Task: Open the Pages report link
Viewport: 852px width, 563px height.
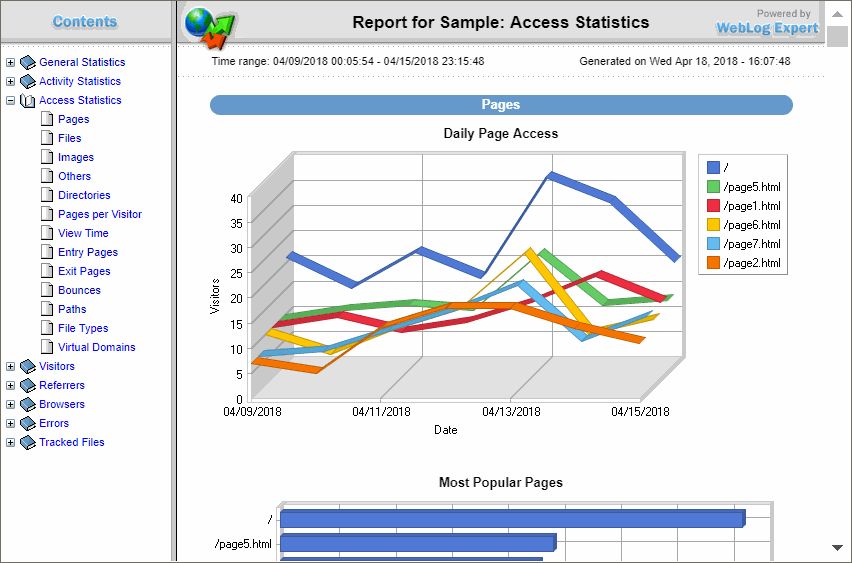Action: [73, 120]
